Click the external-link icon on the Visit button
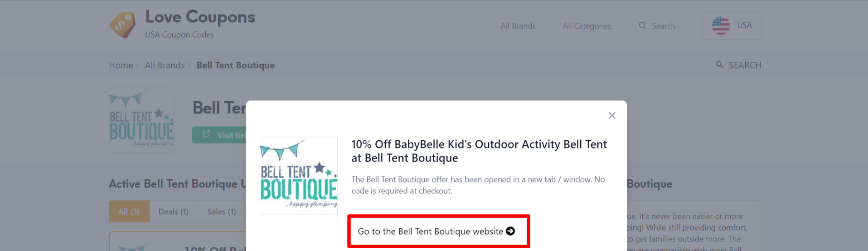868x251 pixels. 206,134
